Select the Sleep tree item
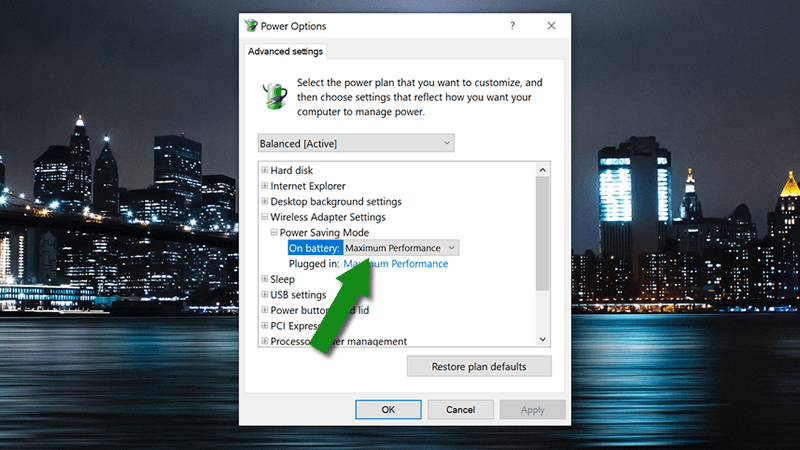 click(x=282, y=280)
